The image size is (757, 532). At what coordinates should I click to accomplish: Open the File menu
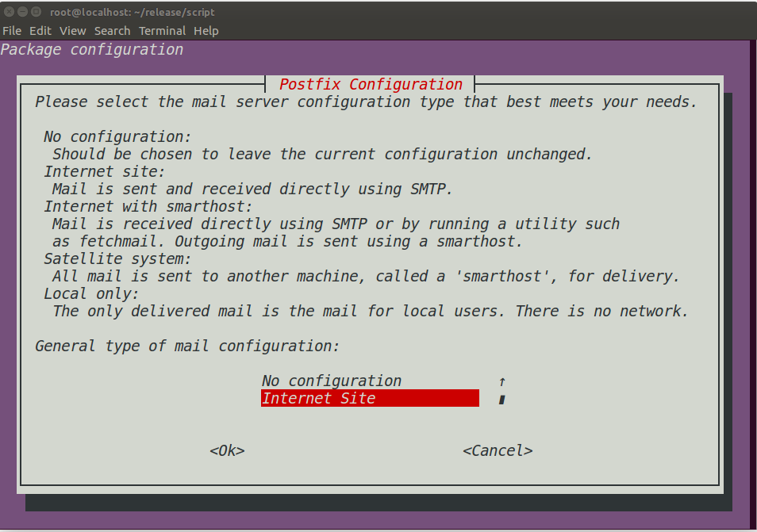tap(12, 31)
